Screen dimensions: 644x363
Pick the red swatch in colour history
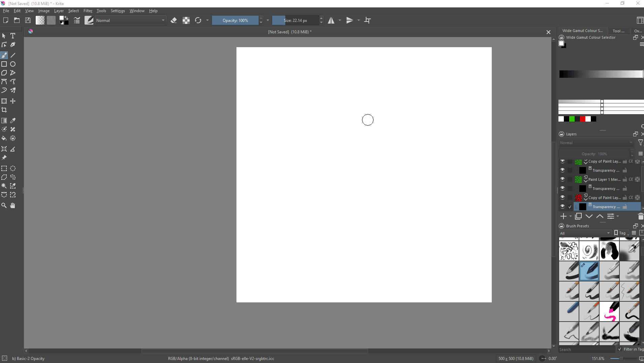pyautogui.click(x=583, y=119)
